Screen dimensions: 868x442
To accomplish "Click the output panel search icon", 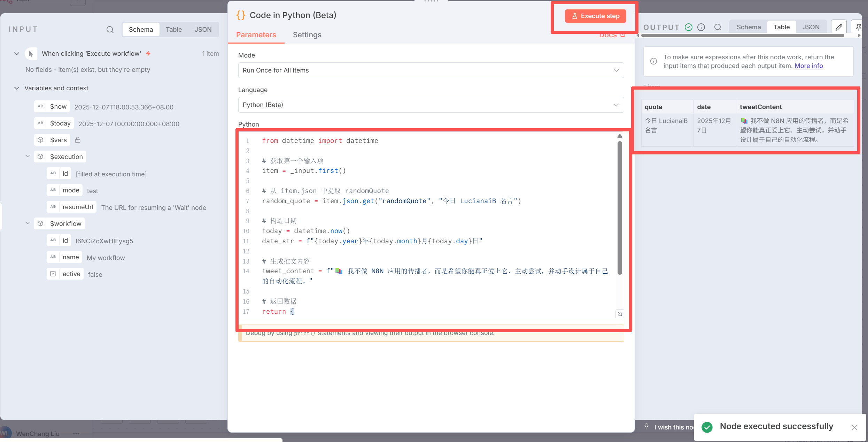I will [718, 27].
